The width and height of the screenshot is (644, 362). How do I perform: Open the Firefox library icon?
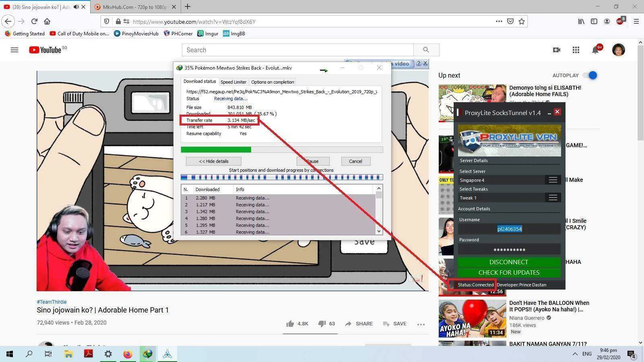581,21
